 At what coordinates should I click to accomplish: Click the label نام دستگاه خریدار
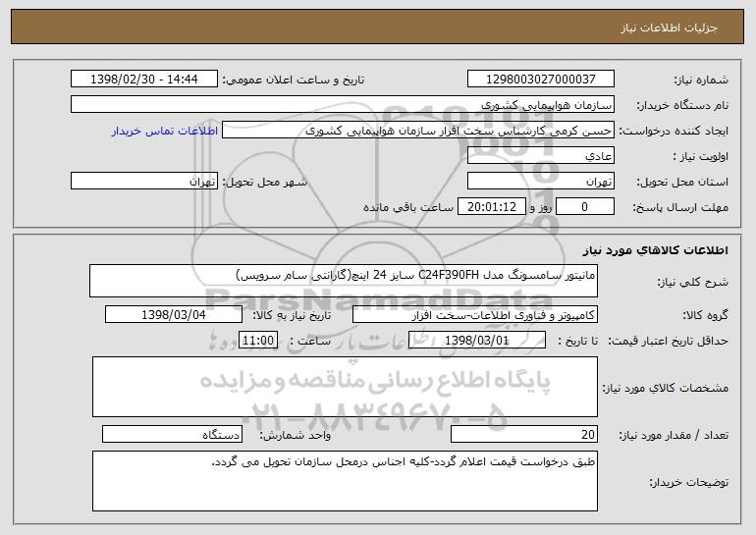point(682,105)
